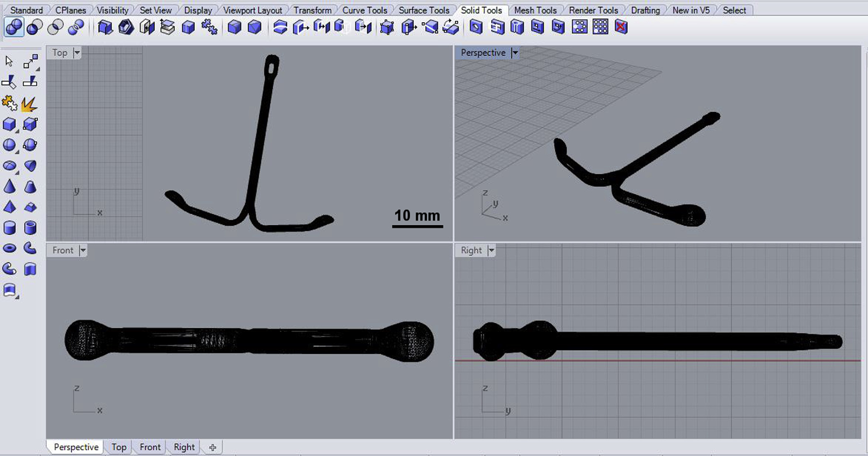This screenshot has width=868, height=456.
Task: Click the Explode tool icon
Action: (x=29, y=103)
